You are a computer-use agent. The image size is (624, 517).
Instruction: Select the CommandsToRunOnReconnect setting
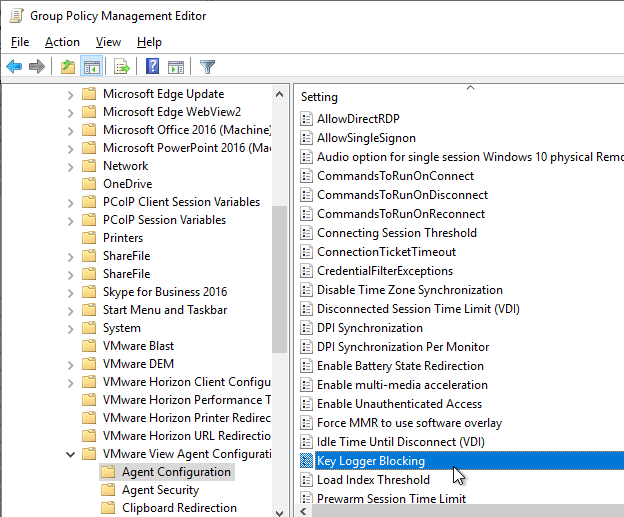point(401,214)
